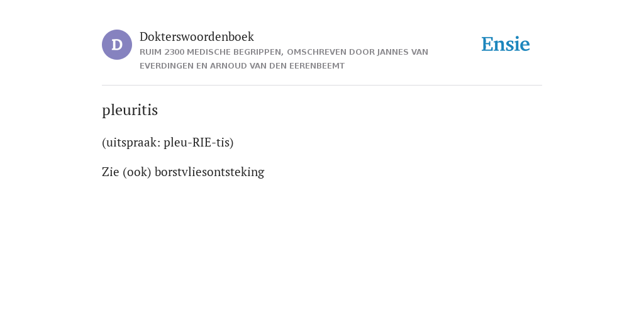Open the blue Ensie logo
Image resolution: width=644 pixels, height=322 pixels.
[506, 44]
